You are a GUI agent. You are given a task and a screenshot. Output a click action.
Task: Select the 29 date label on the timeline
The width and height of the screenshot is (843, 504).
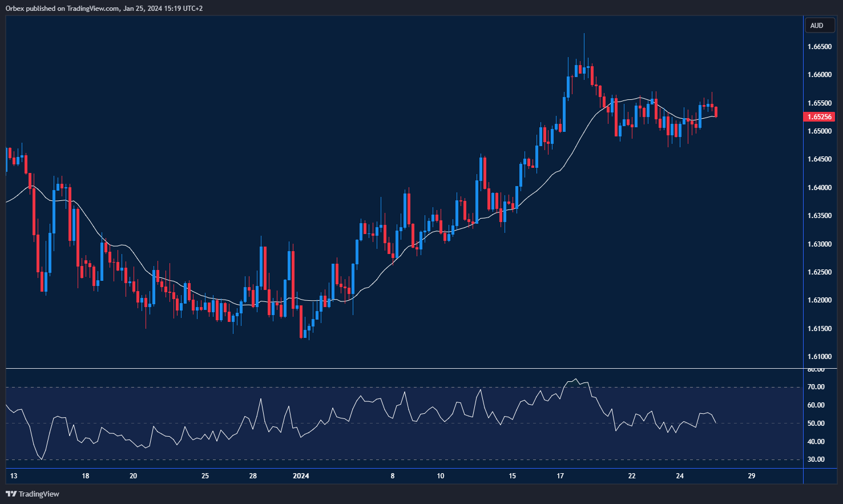point(751,475)
